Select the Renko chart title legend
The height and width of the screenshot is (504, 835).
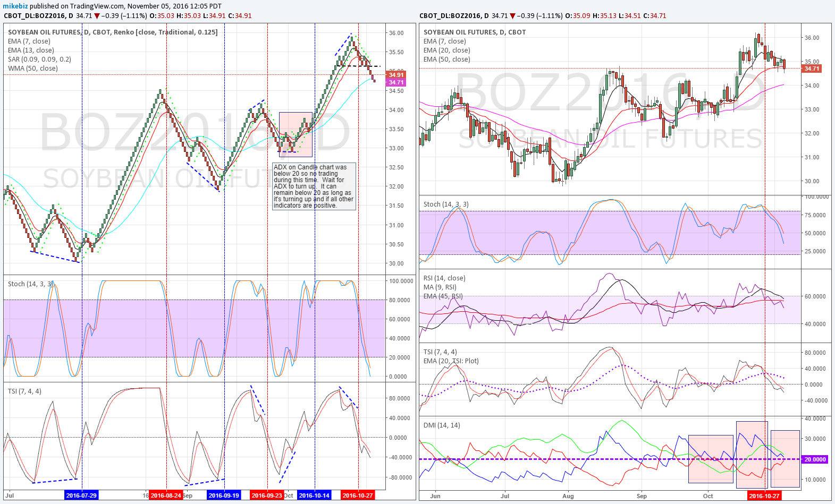(x=113, y=32)
